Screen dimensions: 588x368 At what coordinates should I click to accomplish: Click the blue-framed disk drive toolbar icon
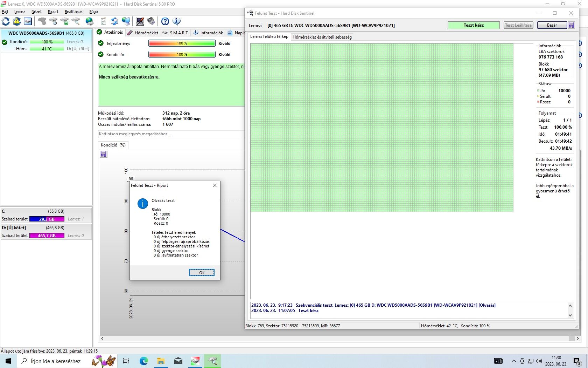[28, 21]
